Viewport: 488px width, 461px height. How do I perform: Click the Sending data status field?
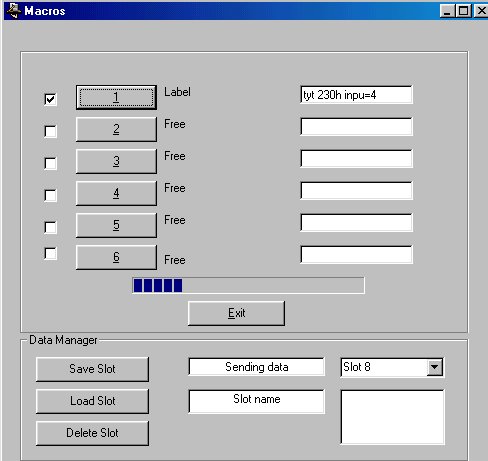point(256,367)
